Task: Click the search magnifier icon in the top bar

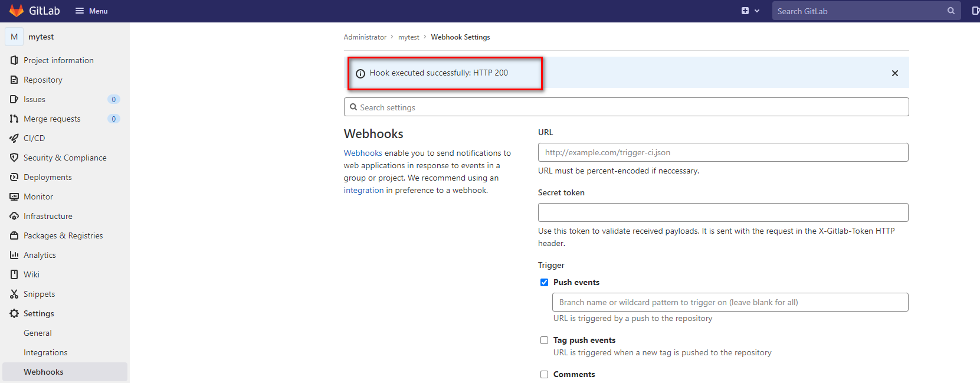Action: pos(950,11)
